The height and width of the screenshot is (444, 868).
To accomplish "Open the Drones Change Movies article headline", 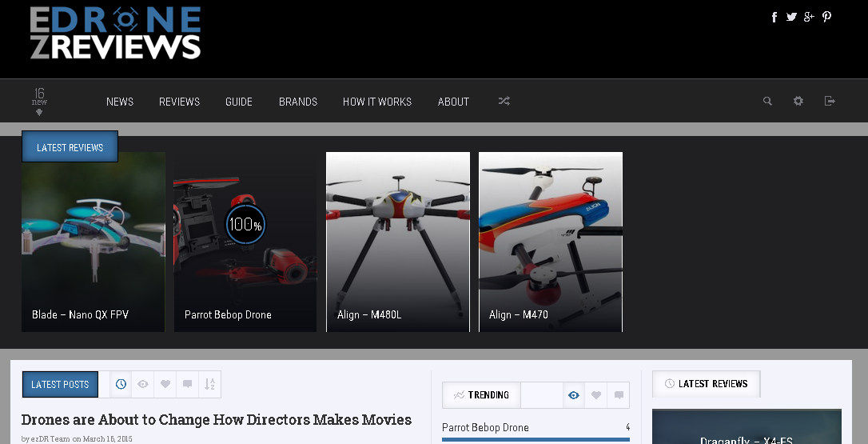I will click(217, 420).
